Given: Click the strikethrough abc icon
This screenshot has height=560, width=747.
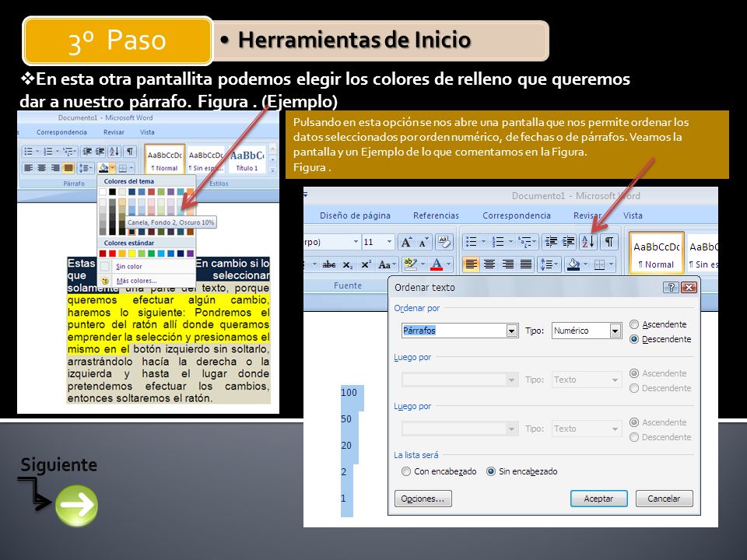Looking at the screenshot, I should coord(328,264).
